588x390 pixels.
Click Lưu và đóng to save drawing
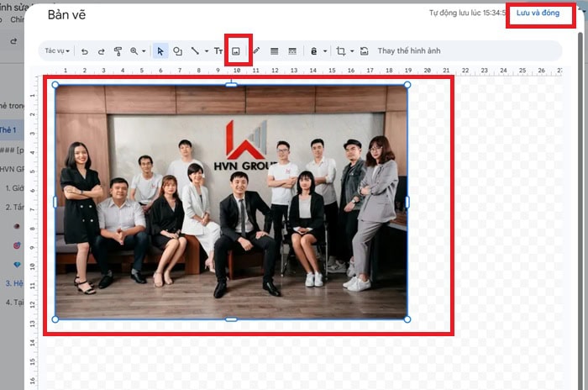(538, 13)
